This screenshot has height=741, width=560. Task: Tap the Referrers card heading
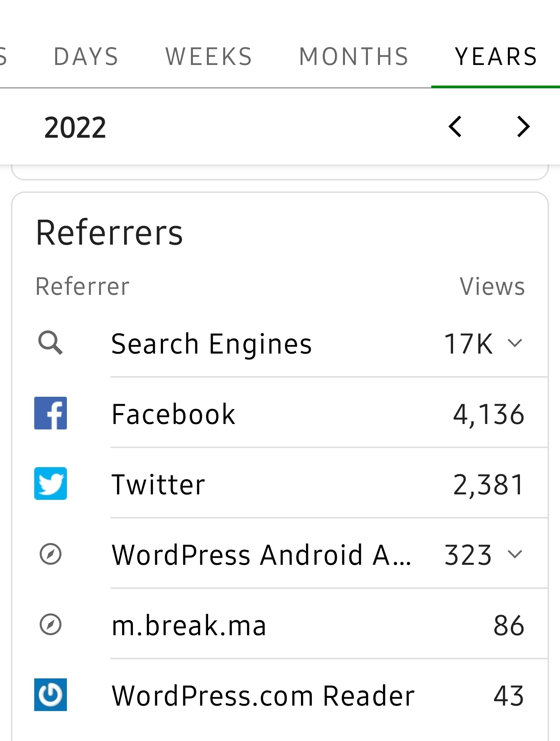pyautogui.click(x=109, y=233)
